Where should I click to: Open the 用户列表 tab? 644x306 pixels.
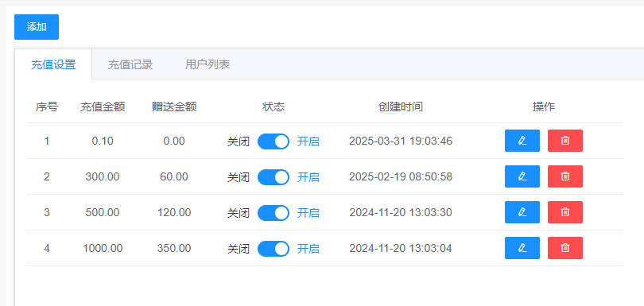pyautogui.click(x=208, y=64)
